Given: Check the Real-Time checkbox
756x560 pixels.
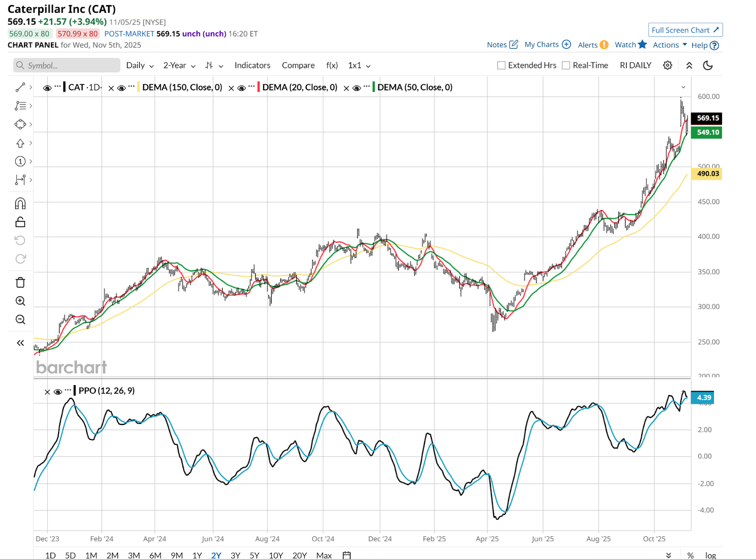Looking at the screenshot, I should pyautogui.click(x=566, y=66).
